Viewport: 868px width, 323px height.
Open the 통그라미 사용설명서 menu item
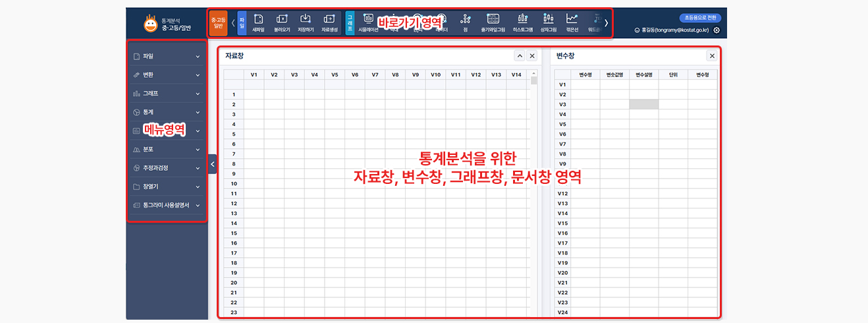(x=167, y=205)
